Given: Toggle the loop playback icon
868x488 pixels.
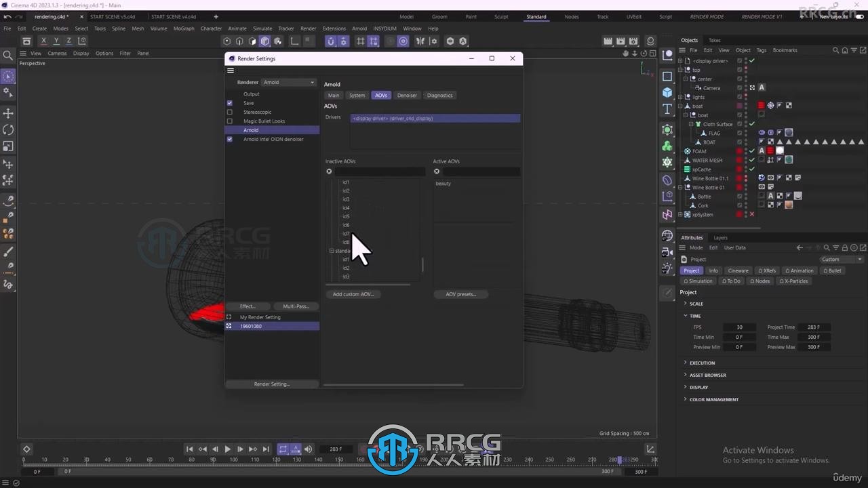Looking at the screenshot, I should coord(283,449).
